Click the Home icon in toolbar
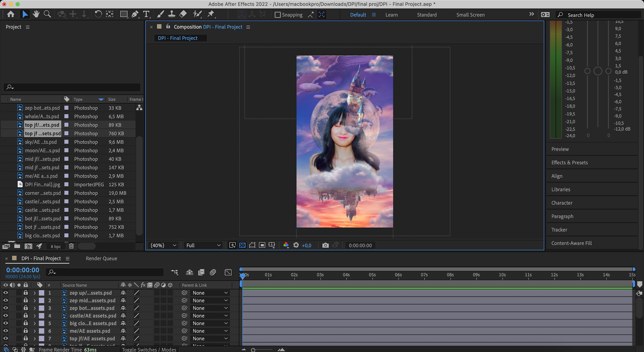The width and height of the screenshot is (644, 352). (11, 14)
